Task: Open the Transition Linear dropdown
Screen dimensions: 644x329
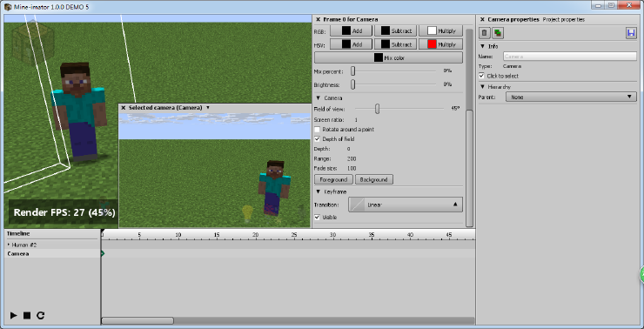Action: pos(405,205)
